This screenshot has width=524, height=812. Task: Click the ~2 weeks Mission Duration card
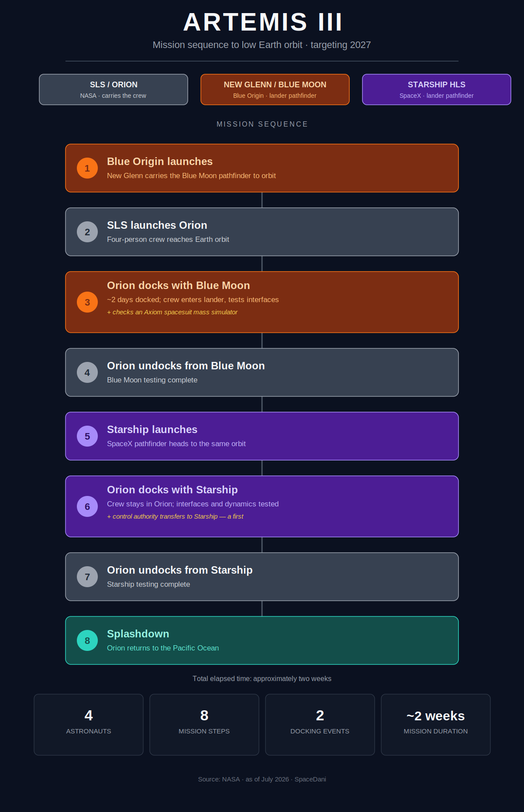coord(436,725)
